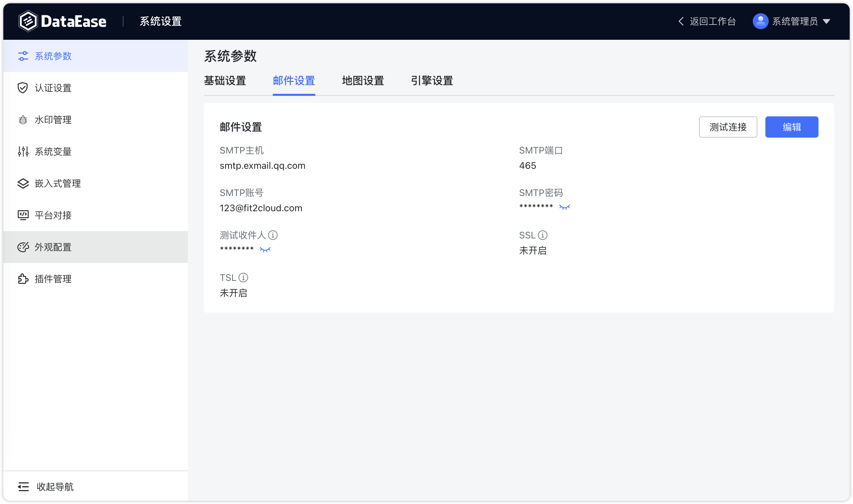The image size is (853, 504).
Task: Click SMTP port value 465
Action: point(527,165)
